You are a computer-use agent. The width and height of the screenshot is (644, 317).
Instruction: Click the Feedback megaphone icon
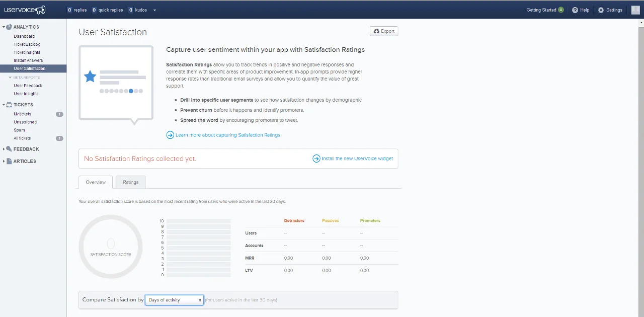[x=9, y=149]
